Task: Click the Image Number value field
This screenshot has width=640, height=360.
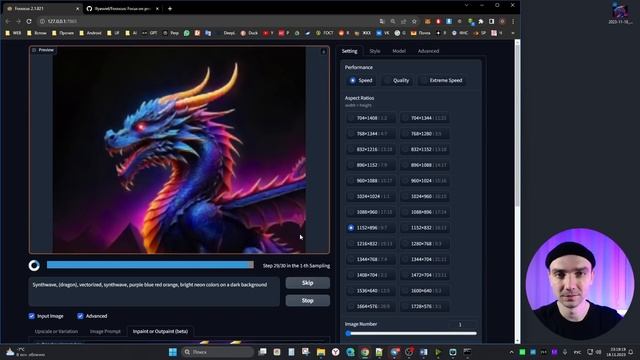Action: point(461,324)
